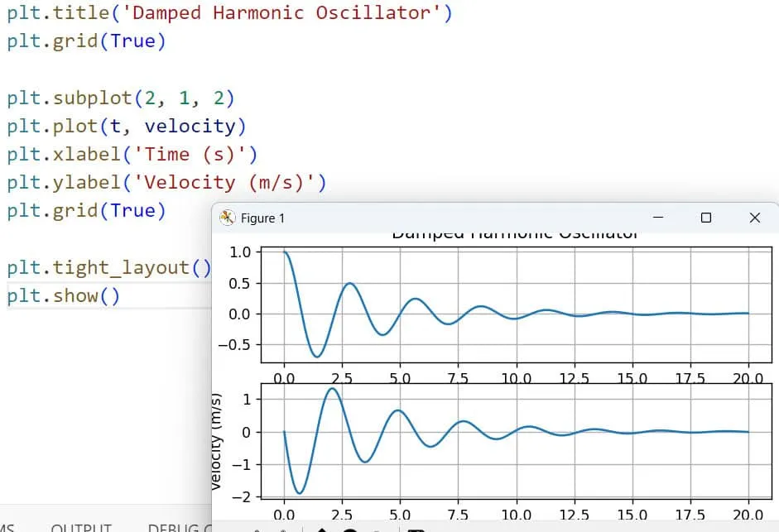779x532 pixels.
Task: Click the plt.grid(True) line below plt.title
Action: pyautogui.click(x=86, y=41)
